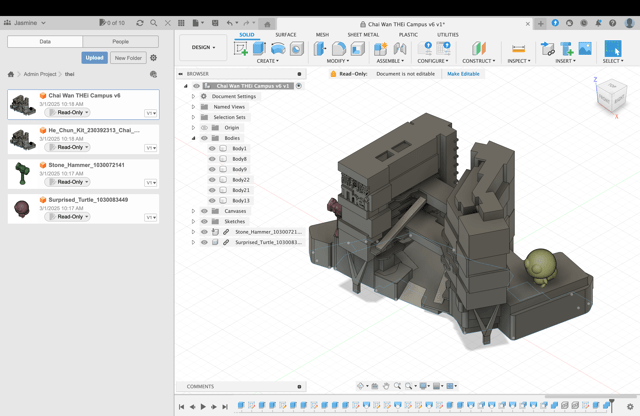Image resolution: width=640 pixels, height=416 pixels.
Task: Toggle visibility of Body13
Action: [x=212, y=200]
